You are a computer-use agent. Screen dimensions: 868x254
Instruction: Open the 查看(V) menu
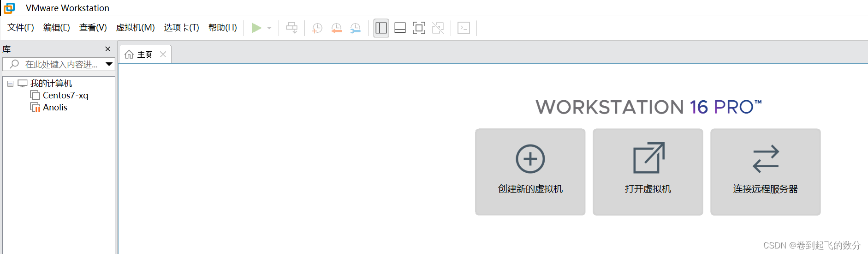[93, 28]
